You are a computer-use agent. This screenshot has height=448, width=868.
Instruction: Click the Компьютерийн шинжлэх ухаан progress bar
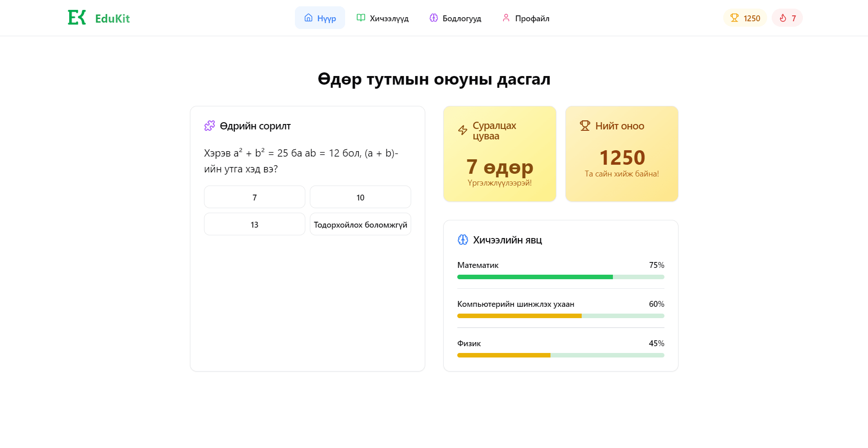(x=561, y=316)
